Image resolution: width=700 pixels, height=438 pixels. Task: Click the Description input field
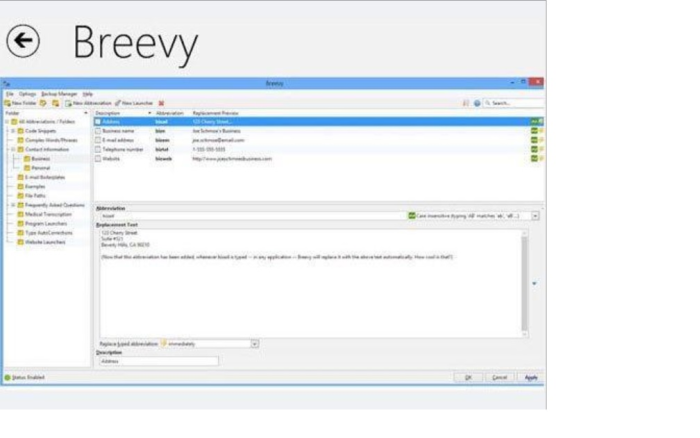[x=159, y=361]
